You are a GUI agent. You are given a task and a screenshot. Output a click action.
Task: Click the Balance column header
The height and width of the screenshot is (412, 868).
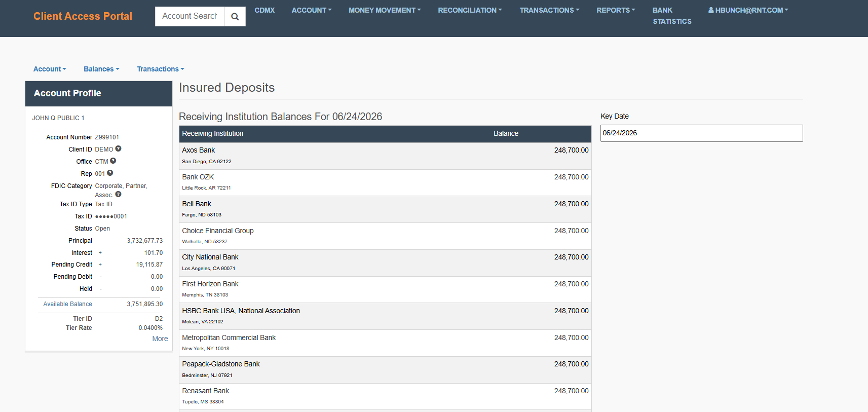click(x=506, y=133)
